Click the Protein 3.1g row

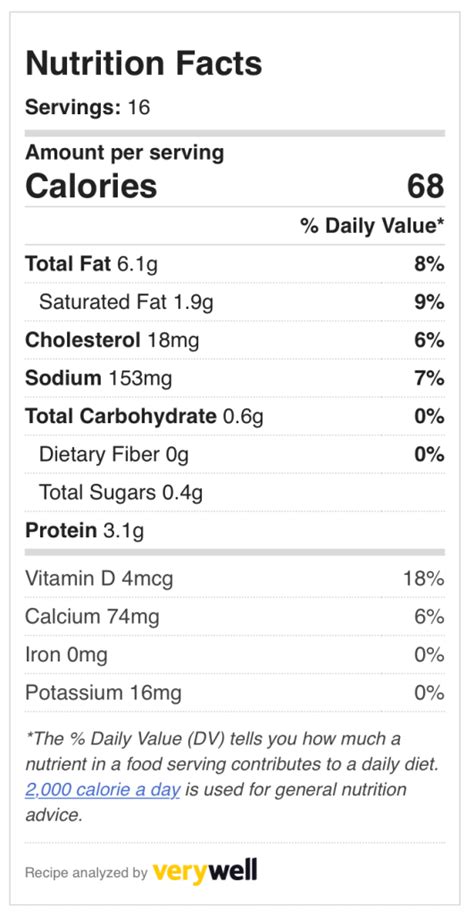(x=235, y=530)
